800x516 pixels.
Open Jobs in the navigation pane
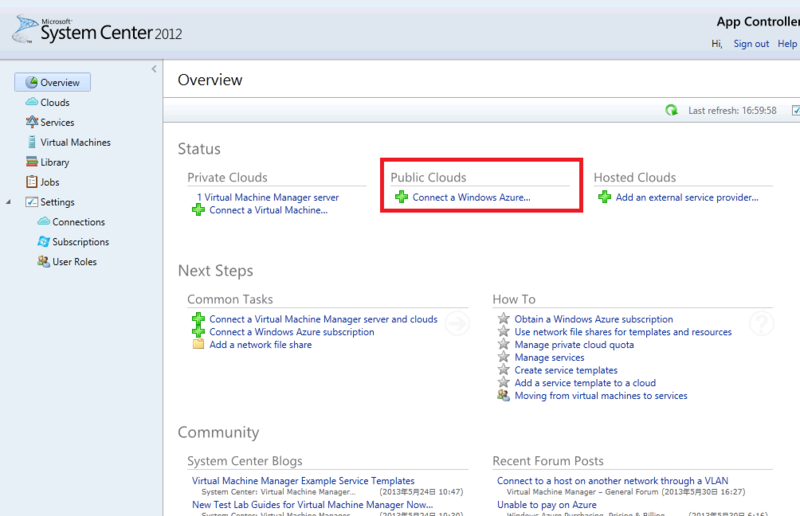pos(49,182)
